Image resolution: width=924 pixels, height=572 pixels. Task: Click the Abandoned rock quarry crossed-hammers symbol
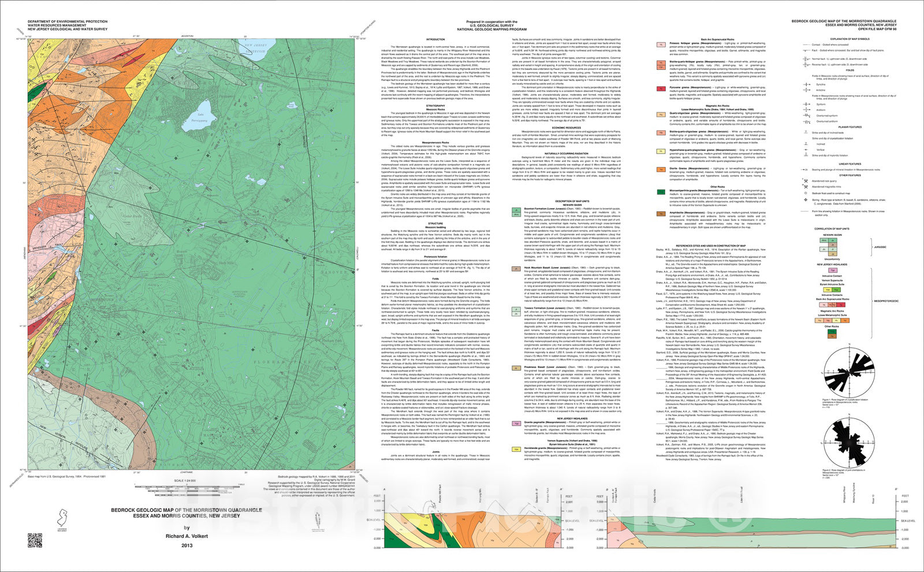coord(805,181)
